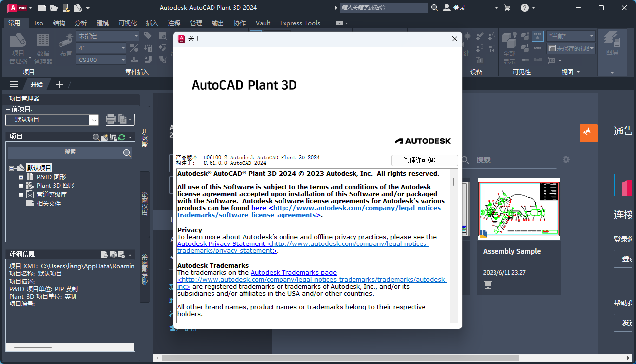Click the 登录 sign-in user icon
The height and width of the screenshot is (364, 636).
pyautogui.click(x=447, y=8)
